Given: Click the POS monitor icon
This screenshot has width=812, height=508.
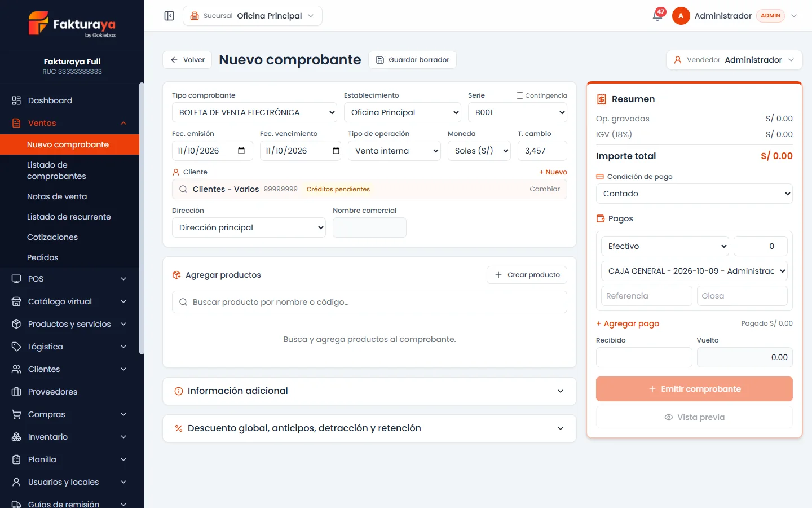Looking at the screenshot, I should (16, 279).
